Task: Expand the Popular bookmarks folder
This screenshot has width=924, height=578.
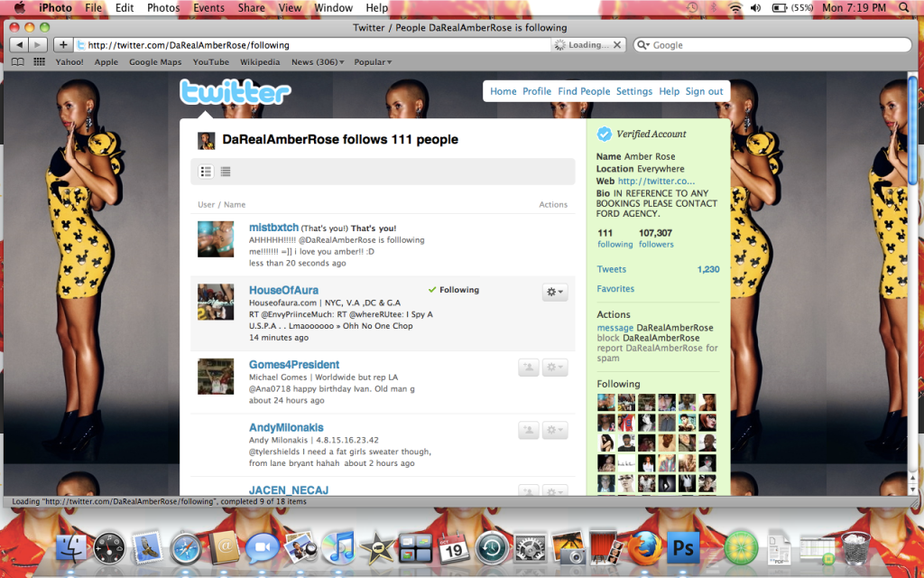Action: (x=373, y=62)
